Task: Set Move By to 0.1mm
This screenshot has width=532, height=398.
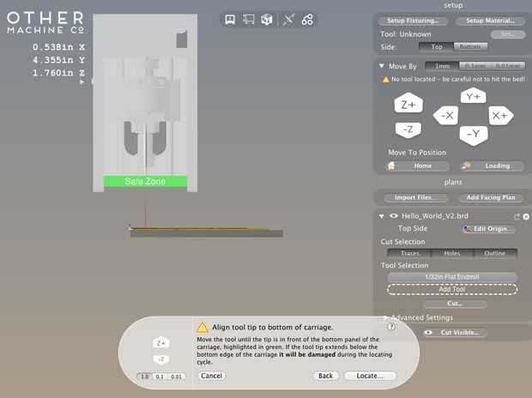Action: click(x=475, y=66)
